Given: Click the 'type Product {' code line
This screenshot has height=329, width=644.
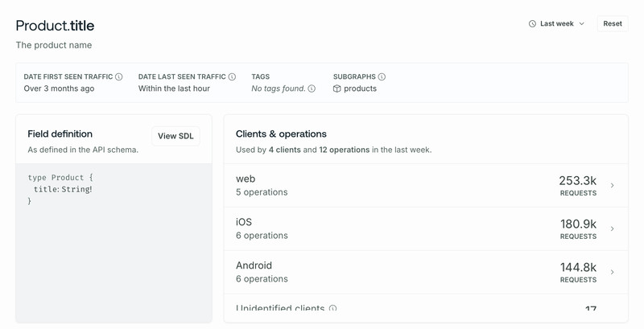Looking at the screenshot, I should (x=60, y=178).
